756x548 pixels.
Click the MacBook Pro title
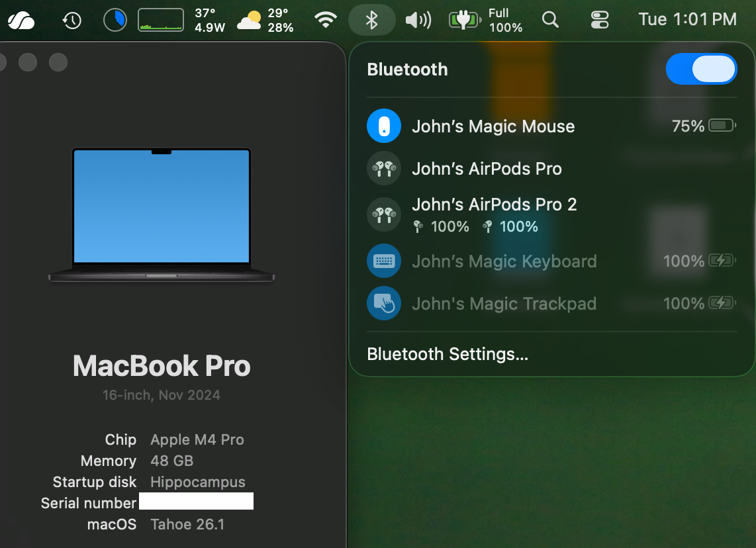point(162,366)
